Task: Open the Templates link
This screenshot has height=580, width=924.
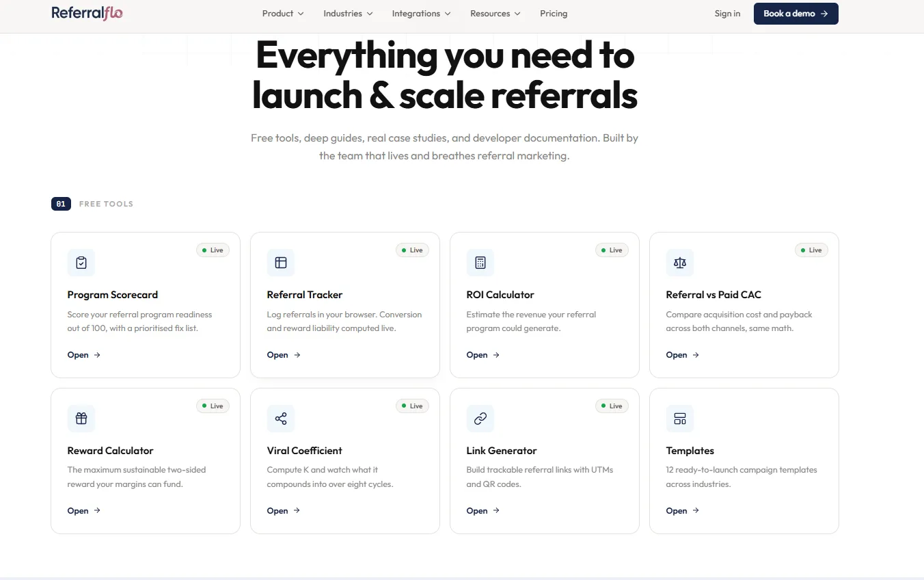Action: (683, 511)
